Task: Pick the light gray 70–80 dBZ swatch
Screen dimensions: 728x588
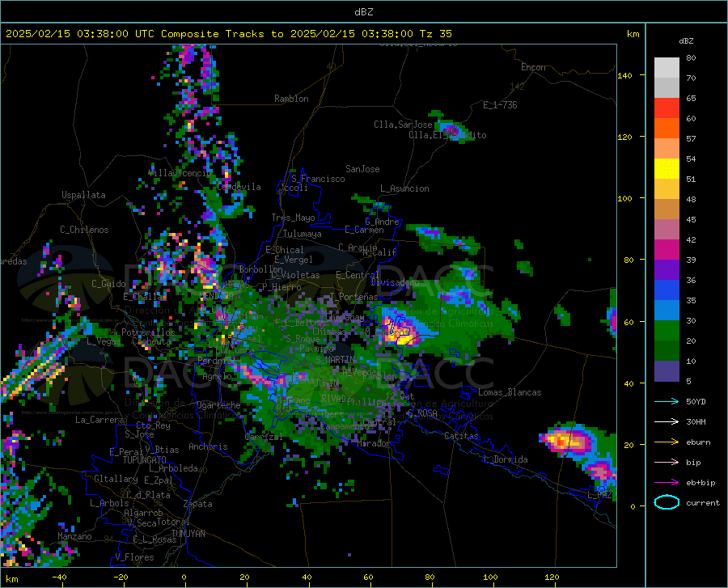Action: (667, 68)
